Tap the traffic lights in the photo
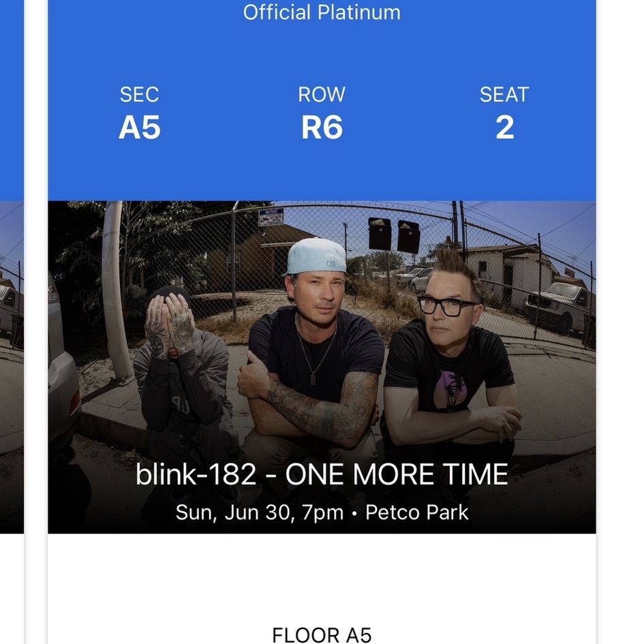644x644 pixels. coord(395,235)
